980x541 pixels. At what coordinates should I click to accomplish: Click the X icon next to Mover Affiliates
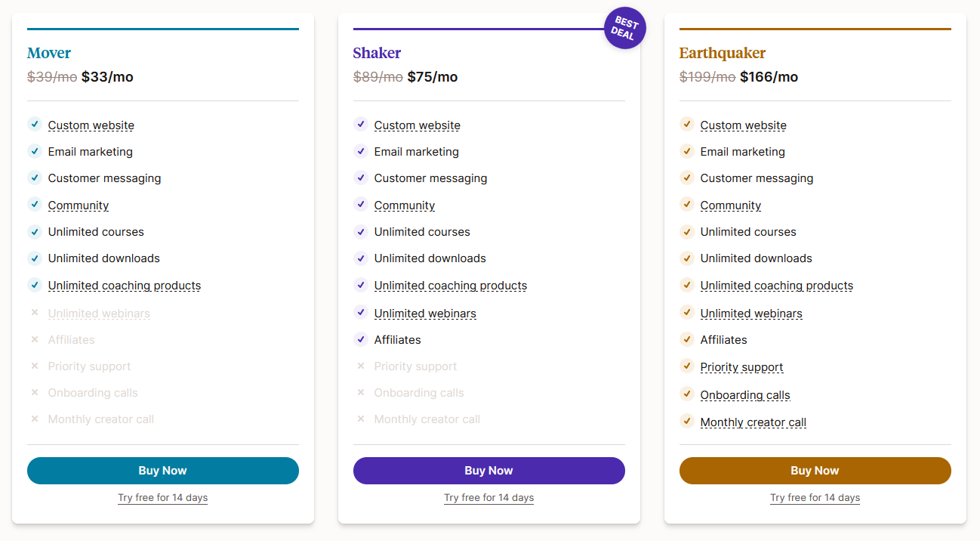pyautogui.click(x=35, y=339)
